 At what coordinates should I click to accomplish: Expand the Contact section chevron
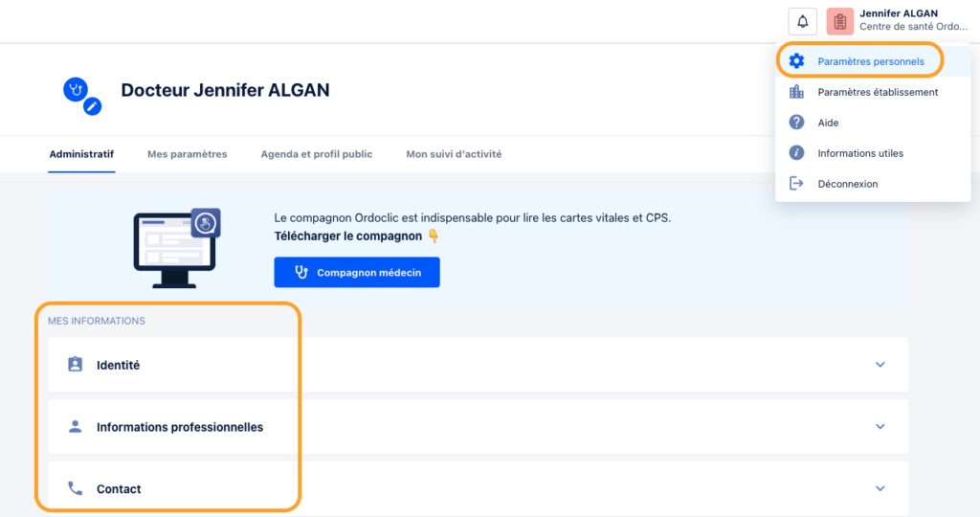click(880, 488)
